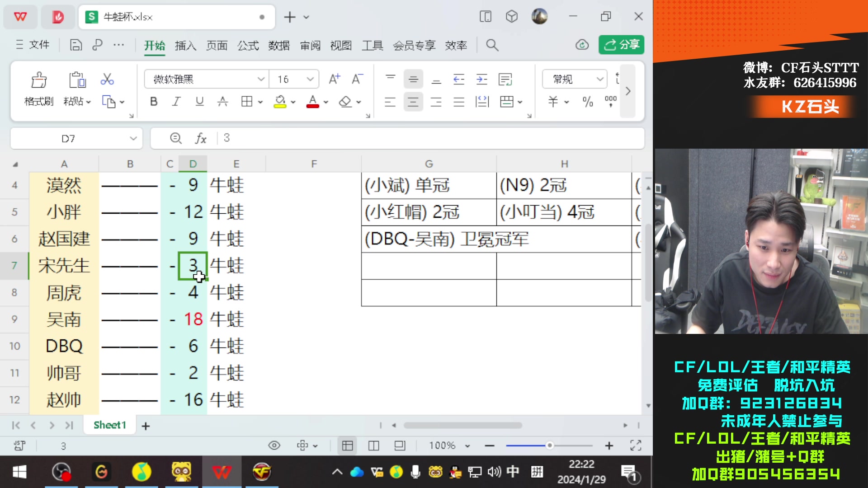Toggle bold formatting
The height and width of the screenshot is (488, 868).
tap(154, 102)
